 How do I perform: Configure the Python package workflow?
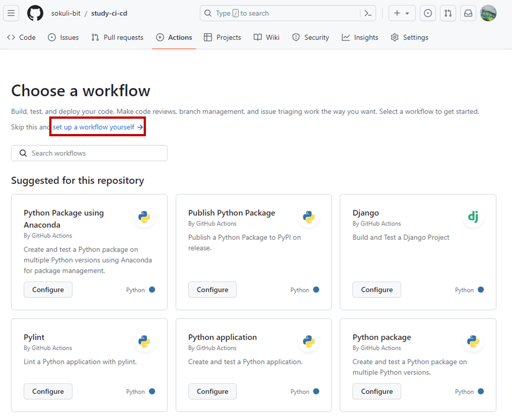pyautogui.click(x=377, y=391)
